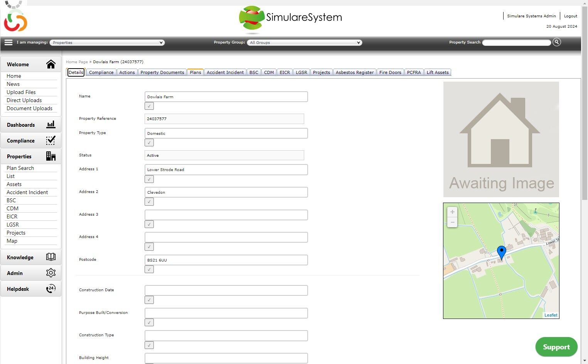Select the PCFRA tab
588x364 pixels.
point(414,72)
